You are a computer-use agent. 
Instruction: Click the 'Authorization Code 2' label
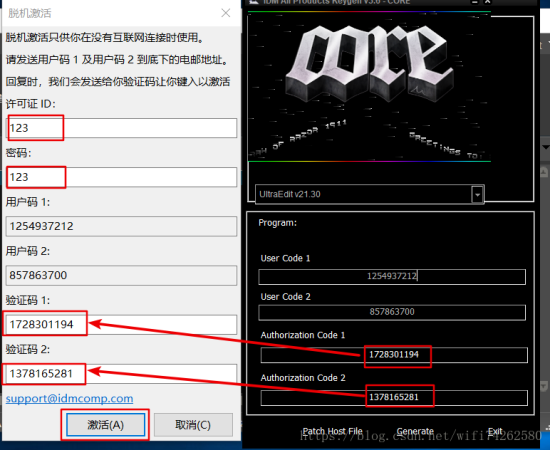[303, 378]
